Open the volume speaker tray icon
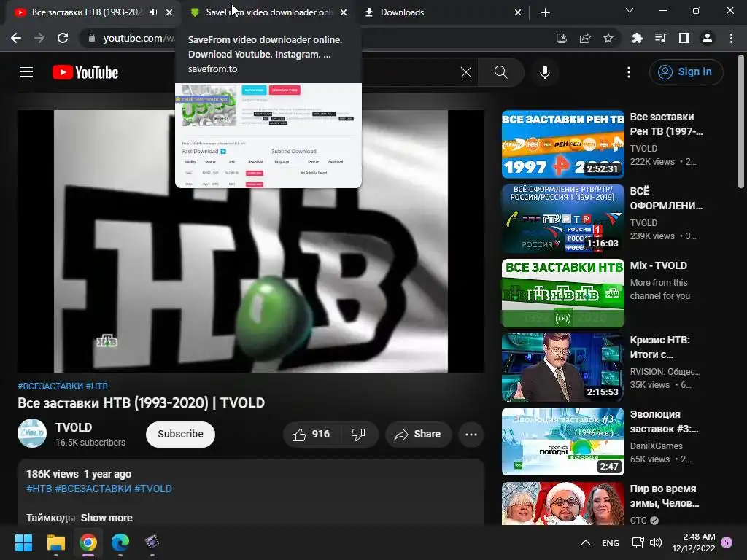 pyautogui.click(x=656, y=542)
